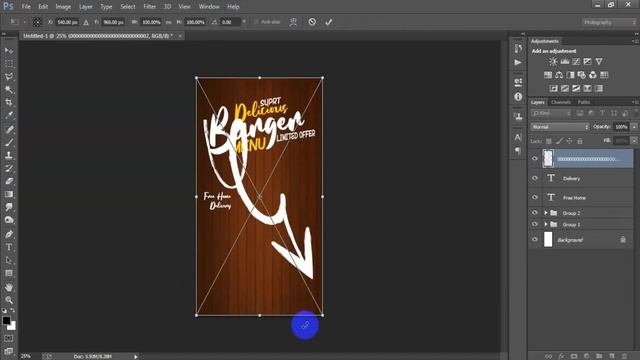The image size is (640, 360).
Task: Cancel the transform in options bar
Action: 312,22
